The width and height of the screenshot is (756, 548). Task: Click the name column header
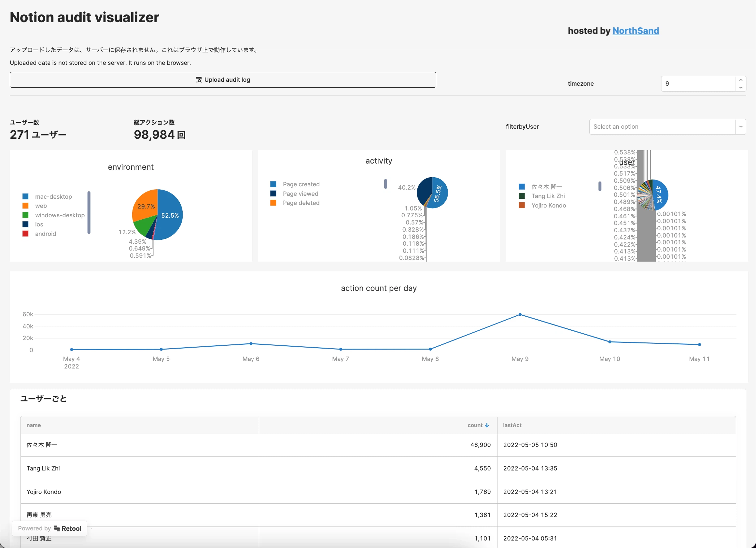34,425
